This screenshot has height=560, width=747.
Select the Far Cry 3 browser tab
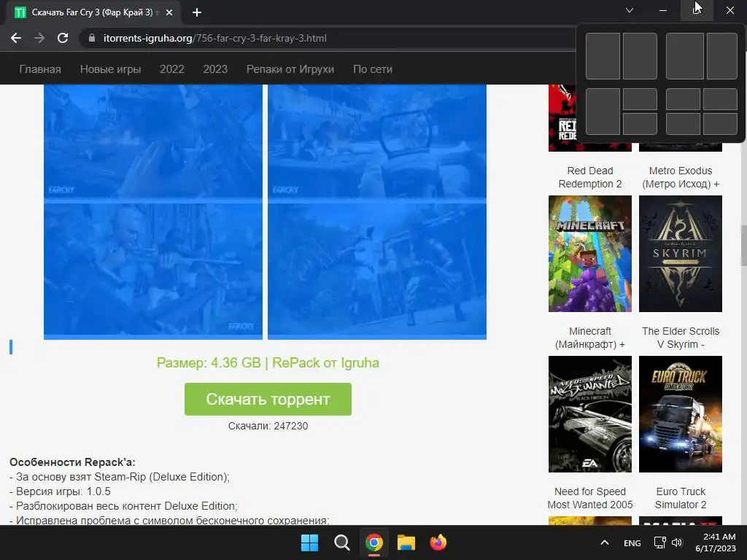click(93, 12)
